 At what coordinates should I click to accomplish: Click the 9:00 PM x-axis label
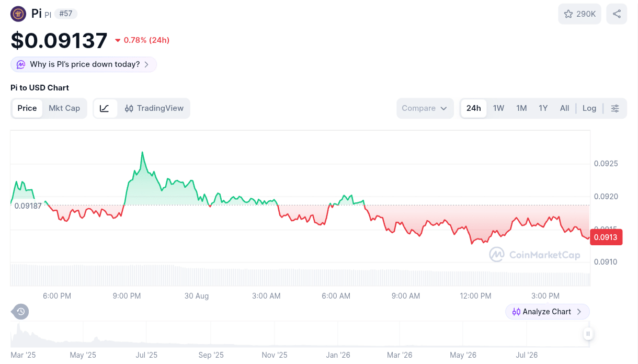click(127, 296)
